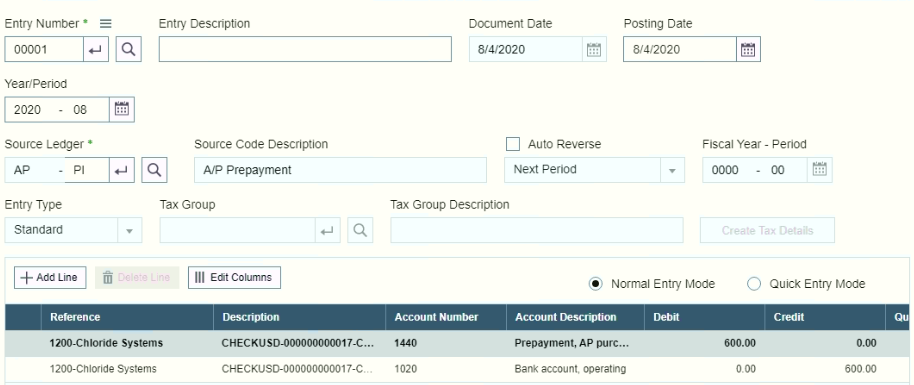Viewport: 914px width, 385px height.
Task: Click the Edit Columns button
Action: coord(234,278)
